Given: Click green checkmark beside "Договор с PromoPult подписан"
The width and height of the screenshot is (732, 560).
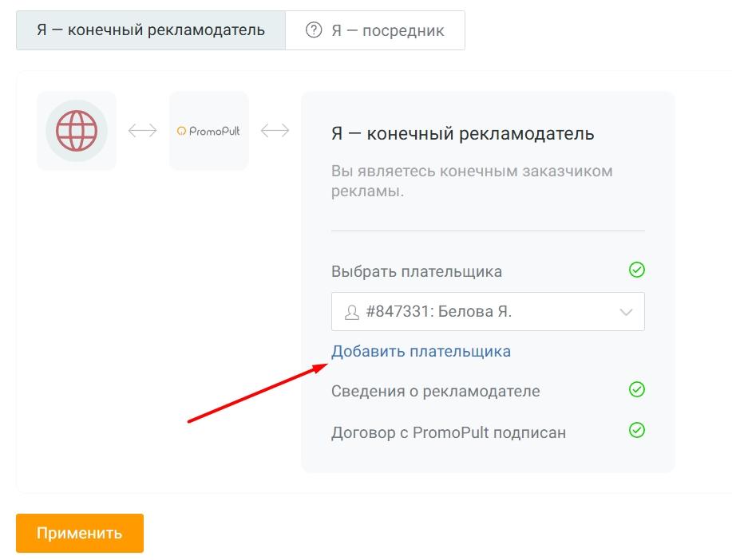Looking at the screenshot, I should click(636, 431).
